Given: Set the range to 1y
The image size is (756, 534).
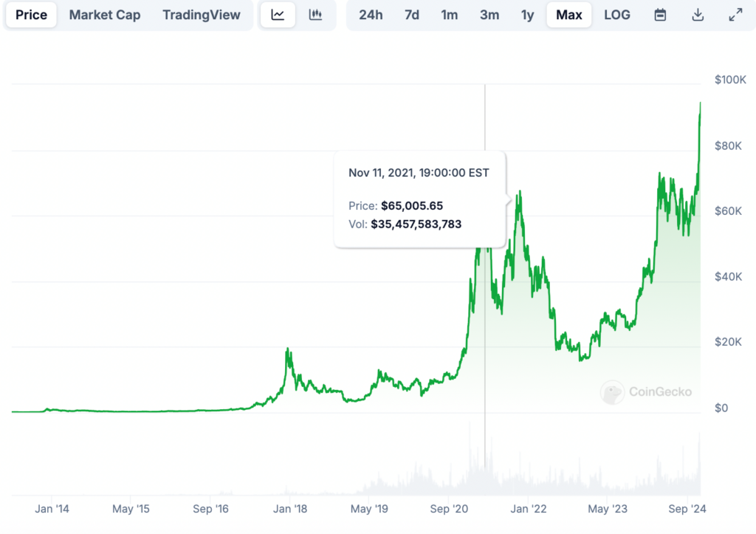Looking at the screenshot, I should (527, 15).
